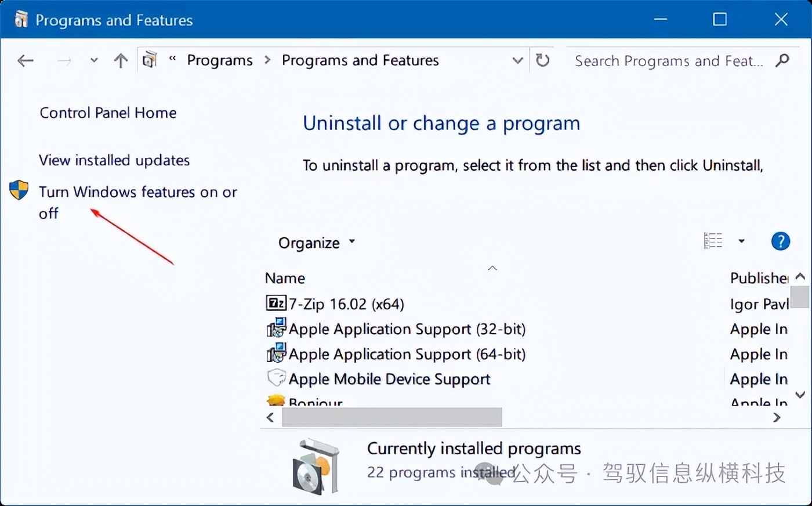Click the blue help question mark

click(x=780, y=241)
